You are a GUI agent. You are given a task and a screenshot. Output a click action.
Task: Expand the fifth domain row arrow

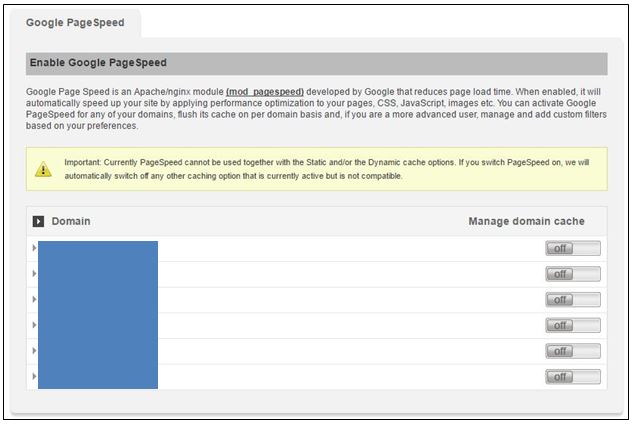(x=34, y=351)
